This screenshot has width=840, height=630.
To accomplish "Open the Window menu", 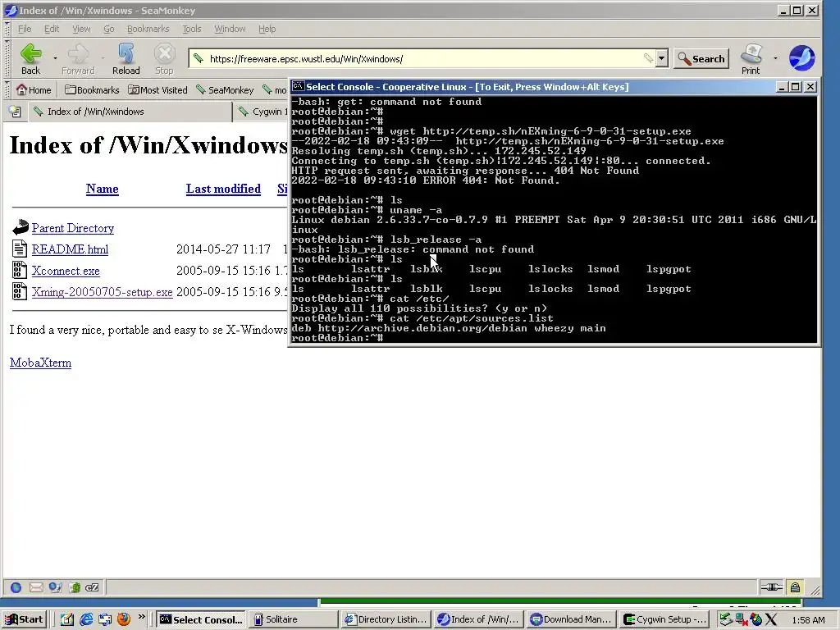I will point(230,29).
